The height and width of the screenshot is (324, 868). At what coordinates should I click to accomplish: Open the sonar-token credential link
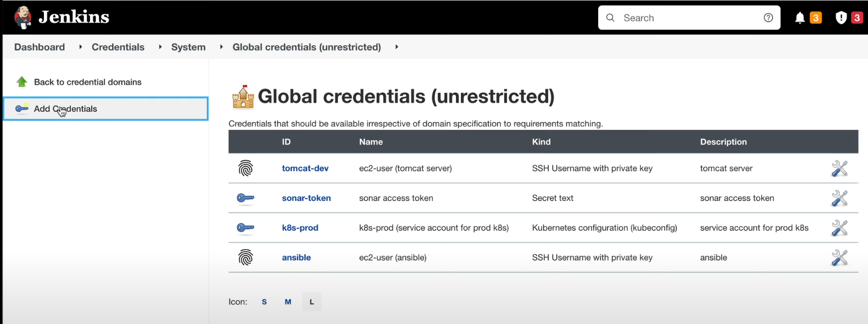(x=306, y=198)
